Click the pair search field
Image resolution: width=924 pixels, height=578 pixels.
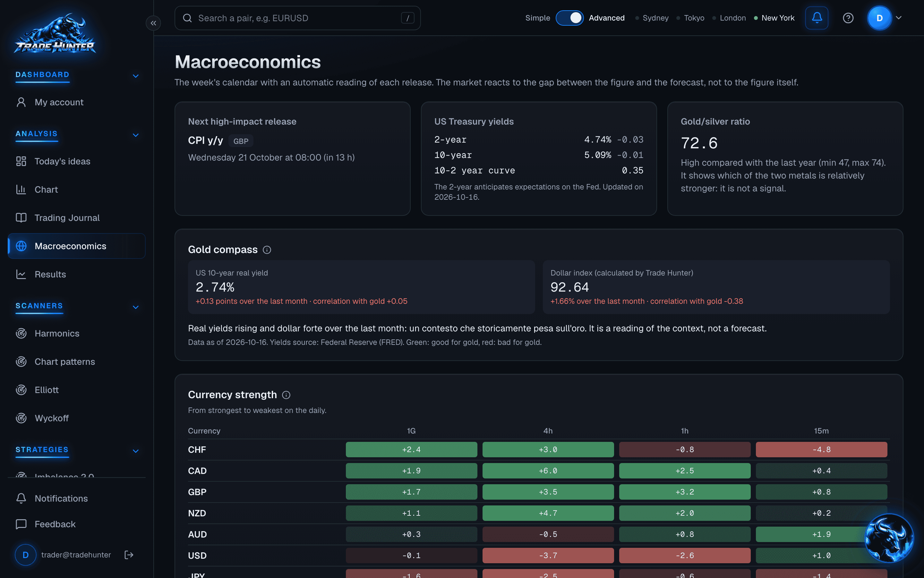point(297,18)
